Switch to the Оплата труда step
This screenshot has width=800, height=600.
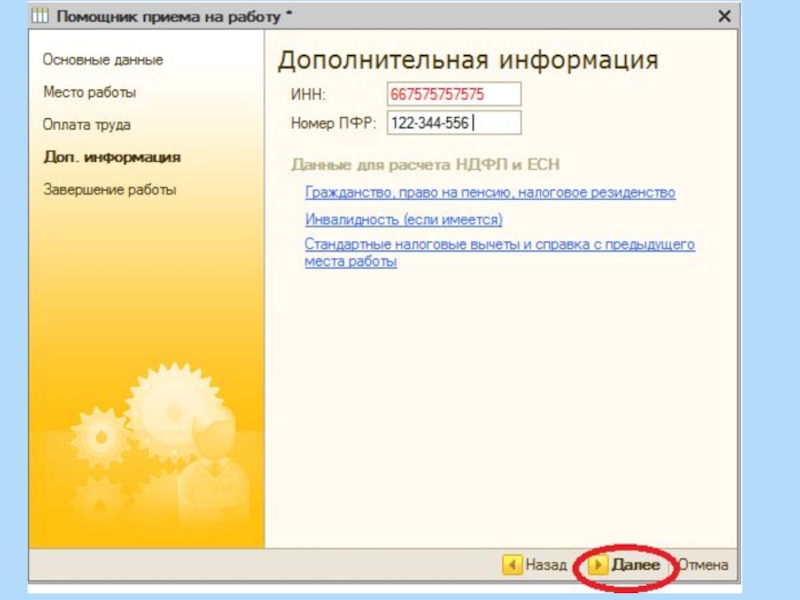tap(87, 125)
